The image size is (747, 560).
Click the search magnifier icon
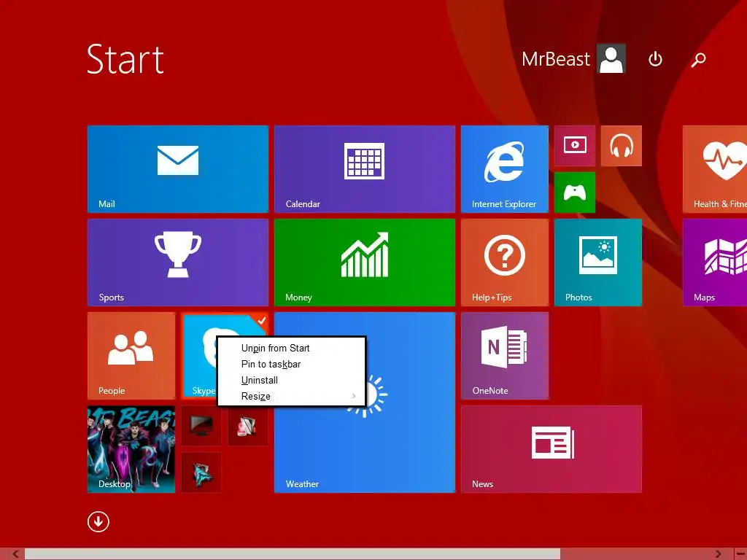click(698, 60)
